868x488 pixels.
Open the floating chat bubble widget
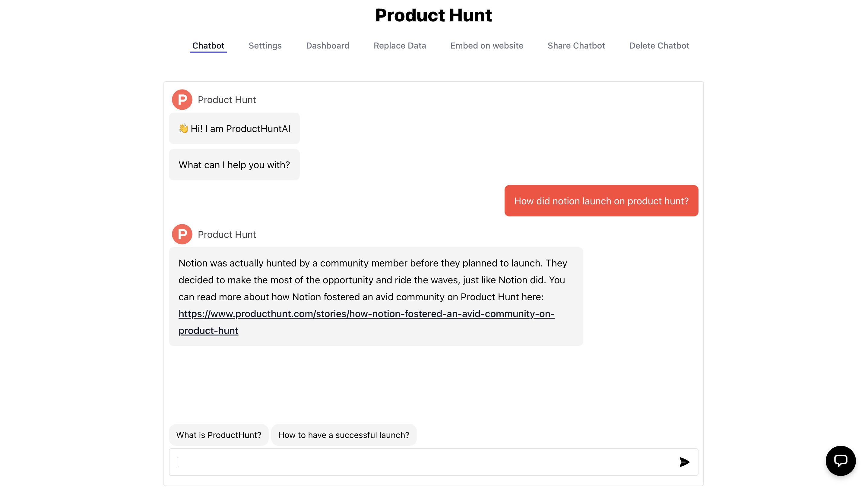coord(840,460)
